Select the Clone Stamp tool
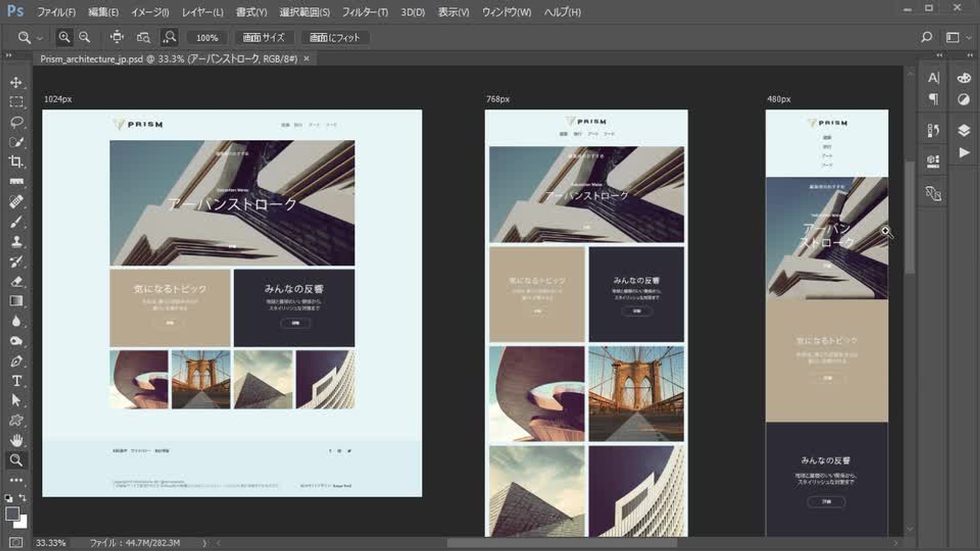The width and height of the screenshot is (980, 551). tap(16, 241)
